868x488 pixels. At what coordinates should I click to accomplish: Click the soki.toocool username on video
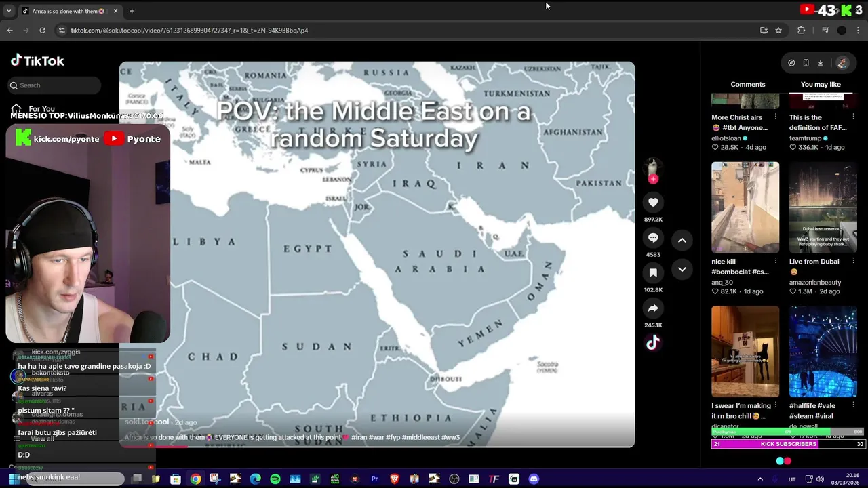(x=146, y=422)
